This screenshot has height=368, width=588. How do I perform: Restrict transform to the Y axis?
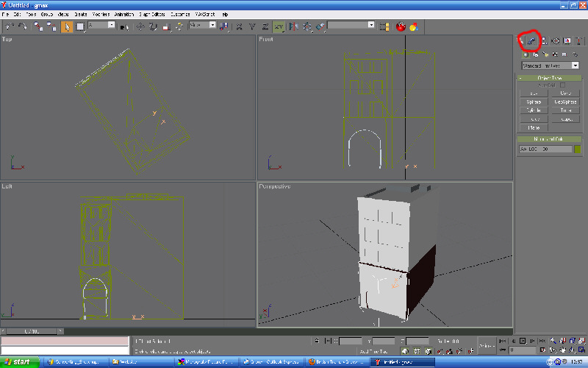coord(252,26)
